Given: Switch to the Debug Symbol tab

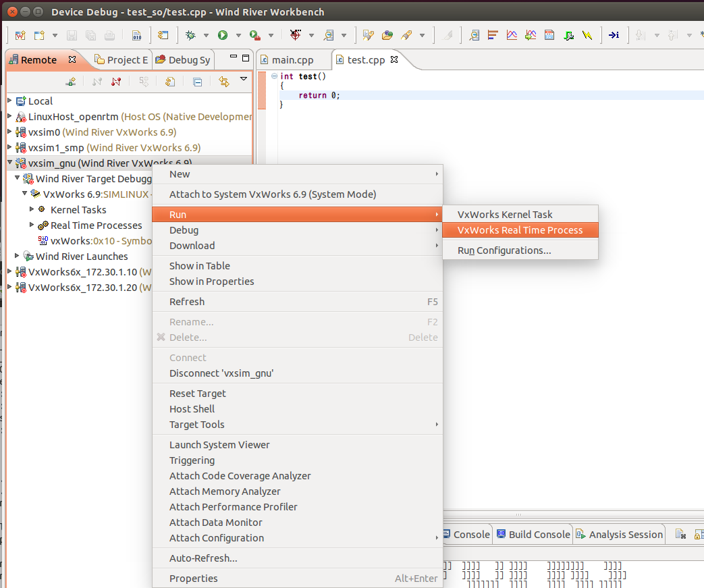Looking at the screenshot, I should coord(183,59).
